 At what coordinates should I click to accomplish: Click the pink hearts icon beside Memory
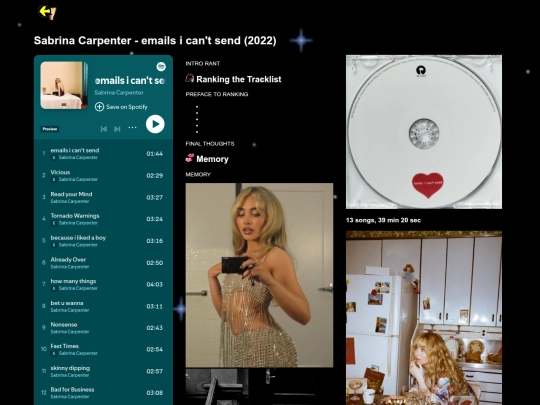tap(190, 158)
